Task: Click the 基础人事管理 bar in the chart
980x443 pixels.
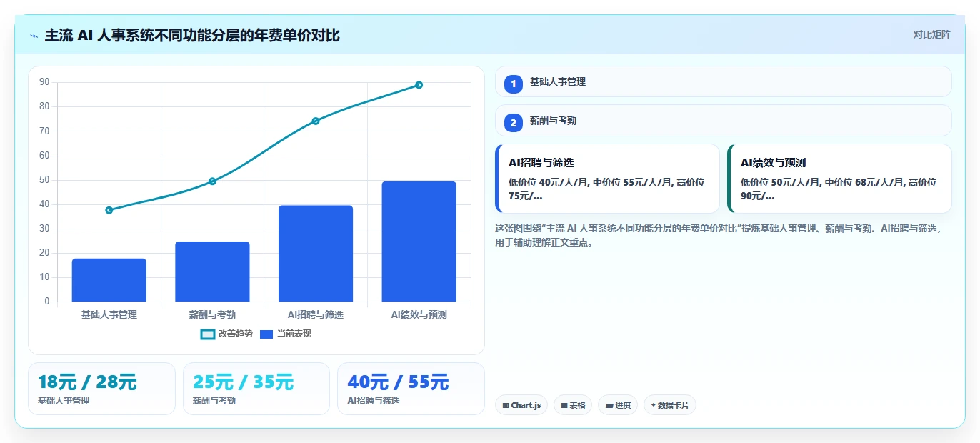Action: tap(109, 280)
